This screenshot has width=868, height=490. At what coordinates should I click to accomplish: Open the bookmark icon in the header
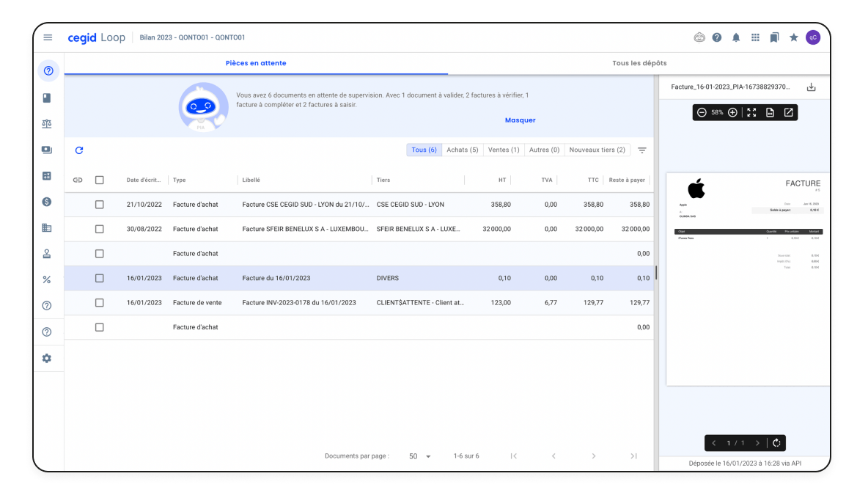point(774,37)
